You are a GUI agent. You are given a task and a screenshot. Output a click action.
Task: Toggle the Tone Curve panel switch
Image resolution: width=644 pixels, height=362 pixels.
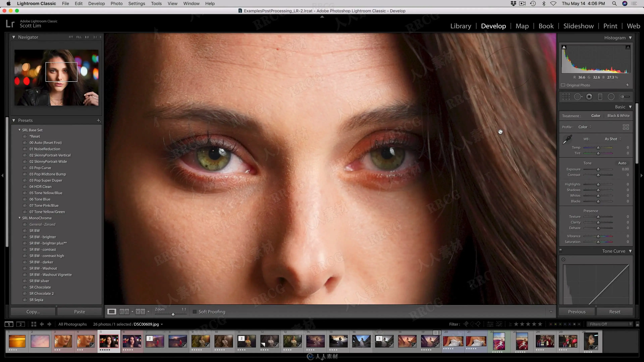pyautogui.click(x=560, y=250)
